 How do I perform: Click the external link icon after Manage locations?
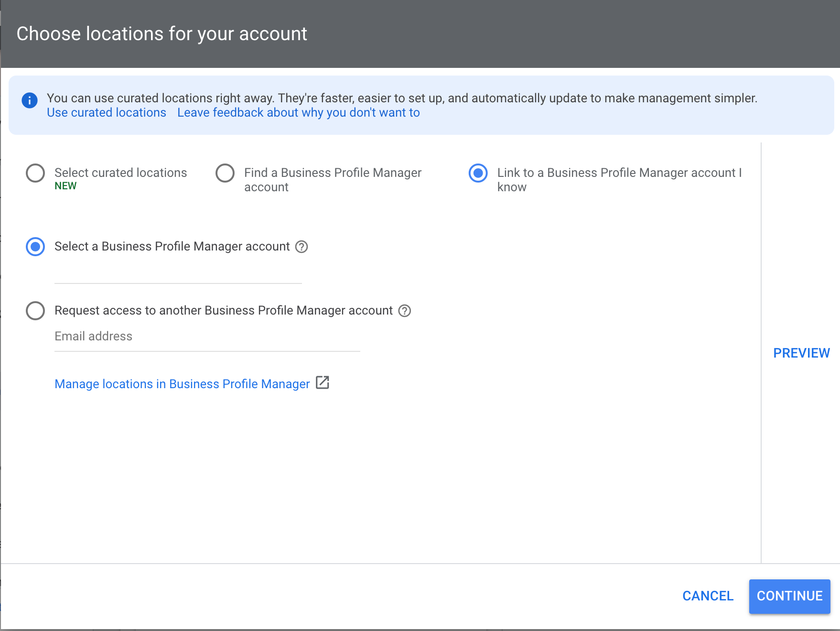[323, 383]
